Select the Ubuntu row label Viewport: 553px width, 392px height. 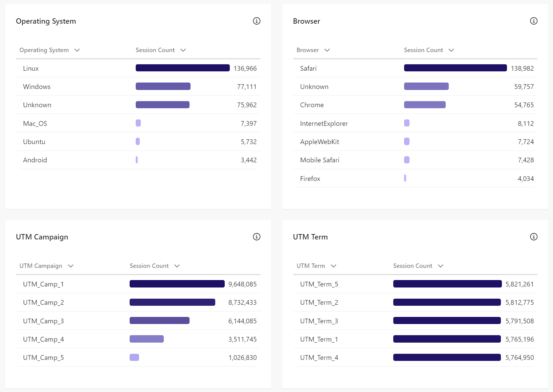(34, 142)
